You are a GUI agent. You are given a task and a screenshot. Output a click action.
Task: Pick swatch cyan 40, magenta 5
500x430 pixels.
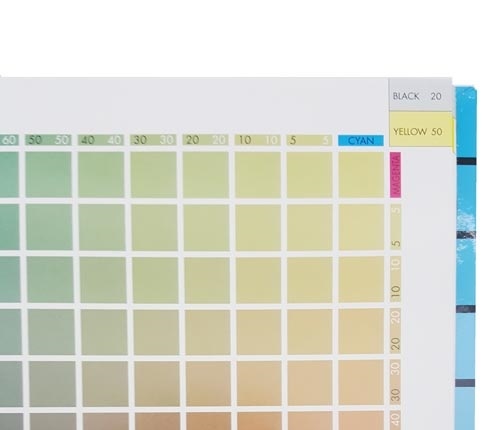pos(102,227)
